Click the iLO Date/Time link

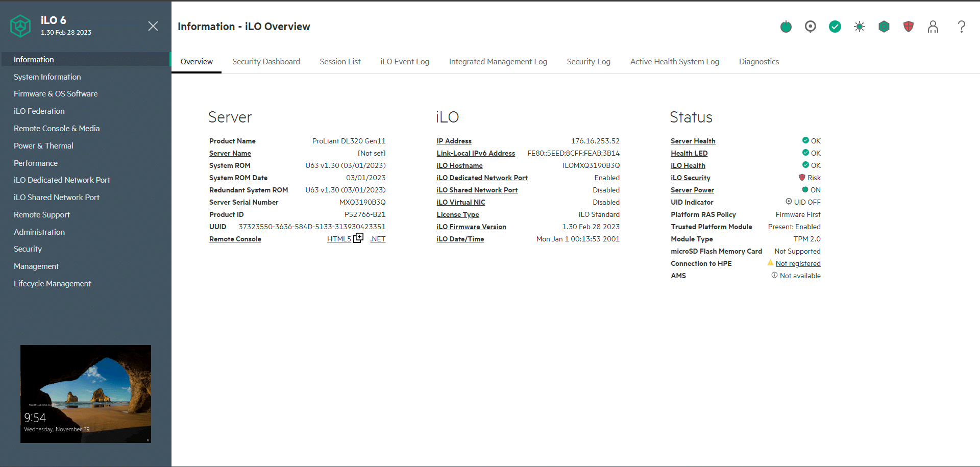(x=460, y=239)
